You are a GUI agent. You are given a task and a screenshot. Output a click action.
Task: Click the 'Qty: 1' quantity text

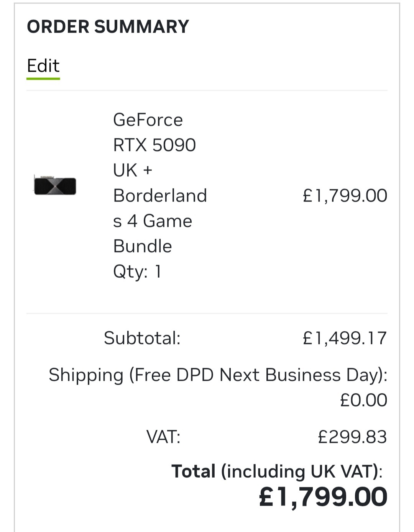137,272
